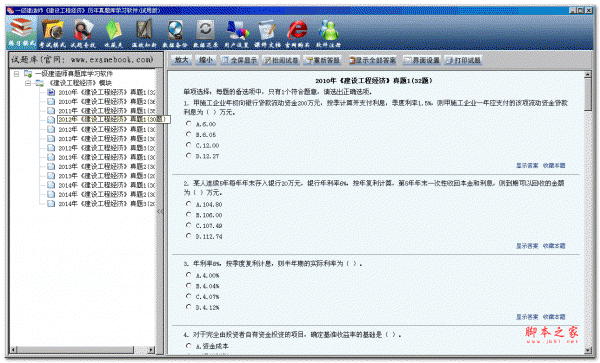Click the print paper (打印试题) button
Viewport: 600px width, 363px height.
[x=463, y=60]
